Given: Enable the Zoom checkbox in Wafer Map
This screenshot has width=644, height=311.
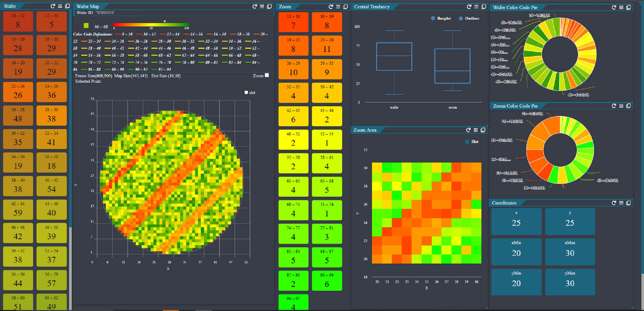Looking at the screenshot, I should click(x=267, y=75).
